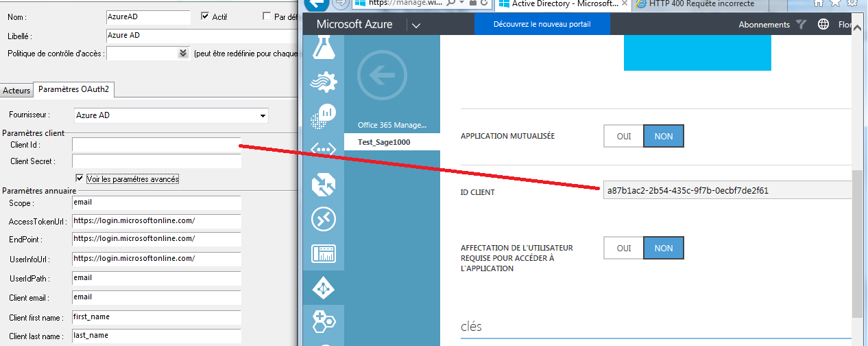
Task: Open the browser home icon
Action: (818, 3)
